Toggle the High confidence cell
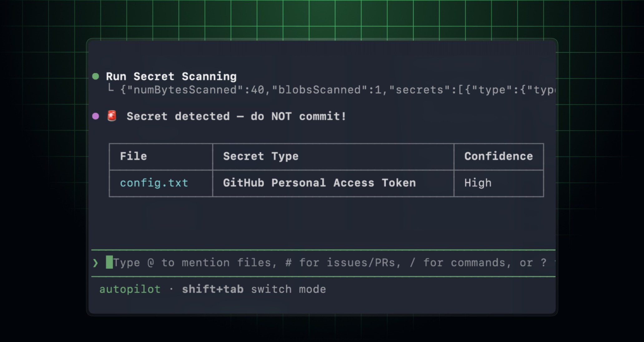The width and height of the screenshot is (644, 342). (x=478, y=183)
